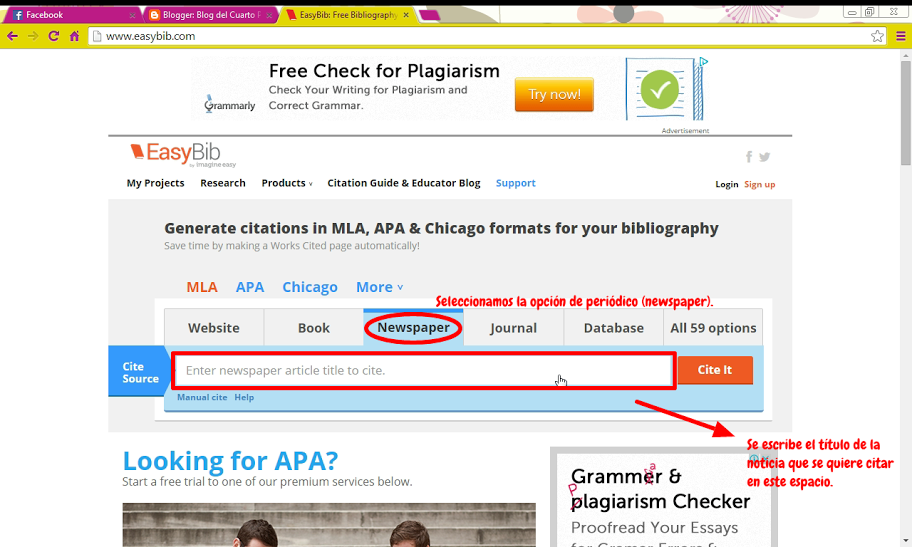The width and height of the screenshot is (912, 547).
Task: Click the page vertical scrollbar thumb
Action: [x=906, y=113]
